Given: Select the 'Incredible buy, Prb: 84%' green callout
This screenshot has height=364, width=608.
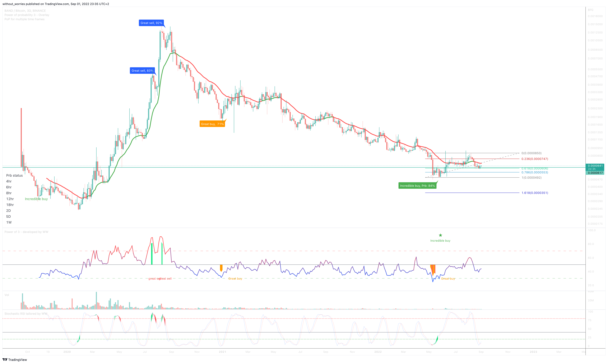Looking at the screenshot, I should (417, 186).
